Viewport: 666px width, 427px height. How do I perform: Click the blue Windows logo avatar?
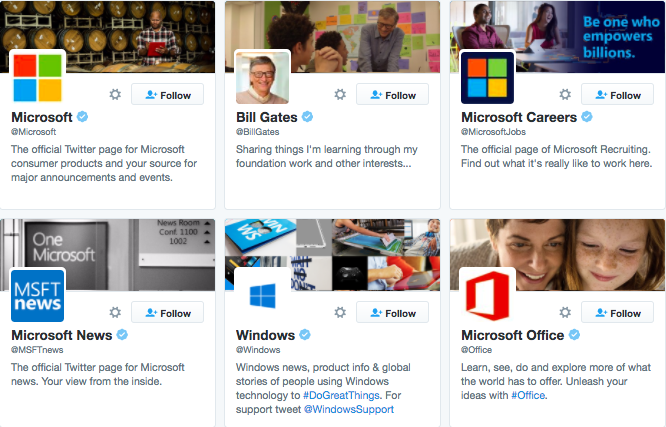[262, 296]
